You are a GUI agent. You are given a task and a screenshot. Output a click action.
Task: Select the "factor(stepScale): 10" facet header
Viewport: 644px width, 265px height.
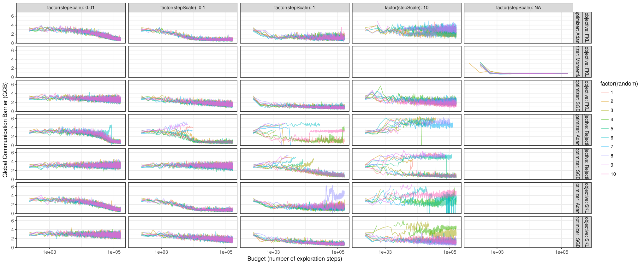[407, 8]
